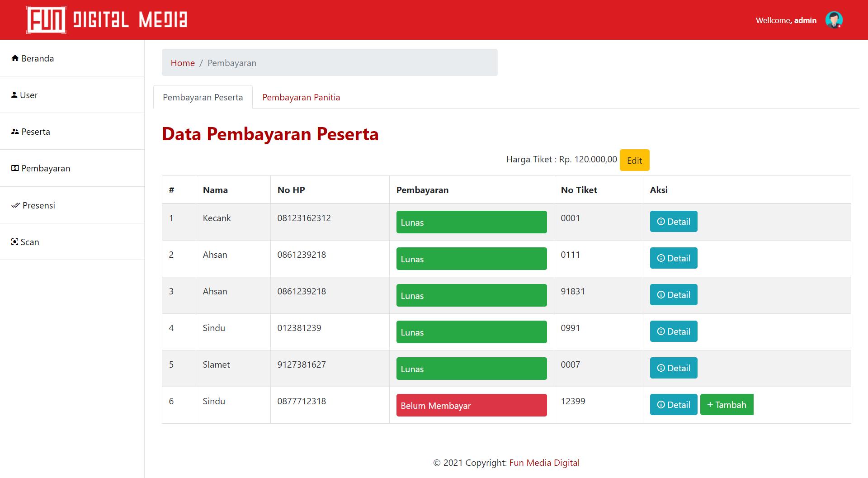The width and height of the screenshot is (868, 478).
Task: Go to Home via breadcrumb link
Action: click(183, 63)
